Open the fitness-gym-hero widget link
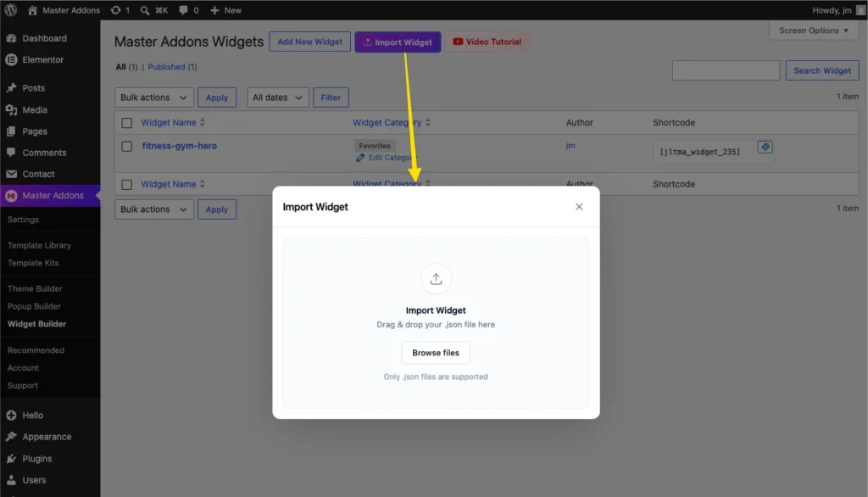The image size is (868, 497). [180, 146]
